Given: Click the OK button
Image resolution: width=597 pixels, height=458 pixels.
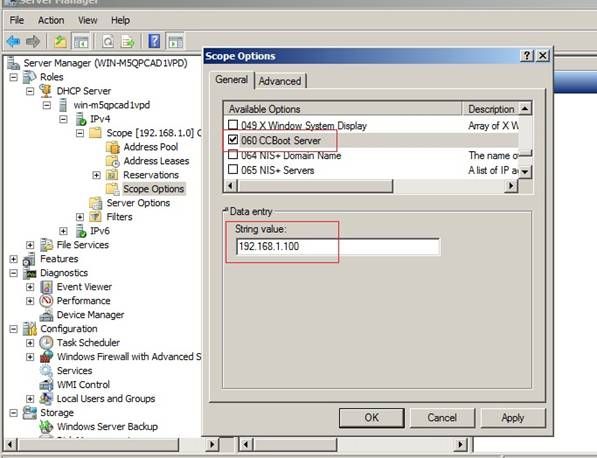Looking at the screenshot, I should (x=372, y=418).
